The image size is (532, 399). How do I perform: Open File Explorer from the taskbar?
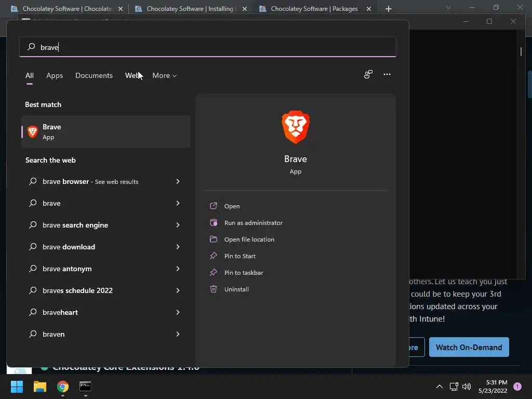pos(39,387)
